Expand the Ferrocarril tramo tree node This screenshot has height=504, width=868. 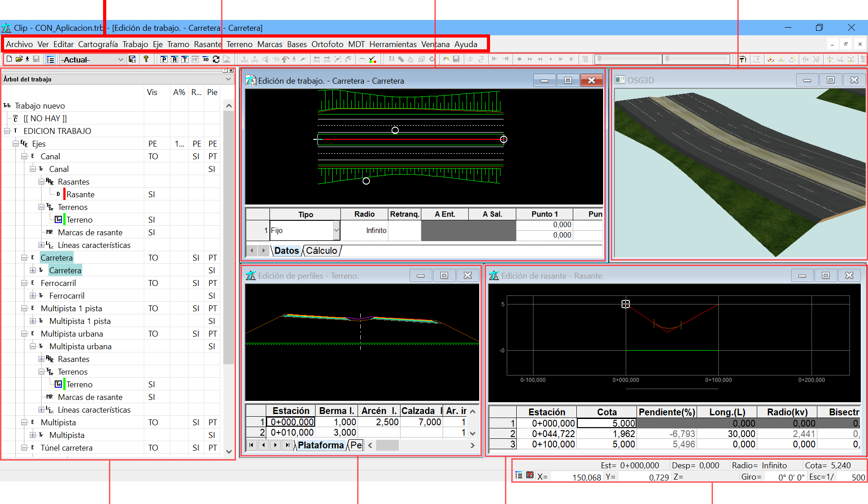[x=33, y=296]
